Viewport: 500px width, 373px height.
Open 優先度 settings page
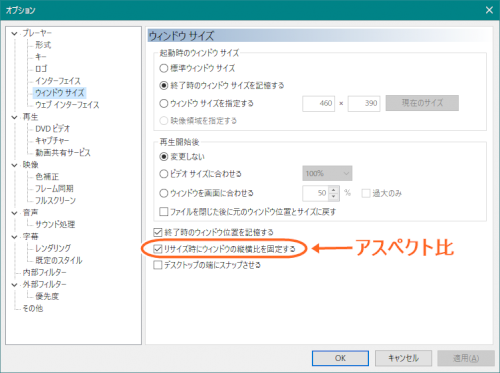(47, 296)
